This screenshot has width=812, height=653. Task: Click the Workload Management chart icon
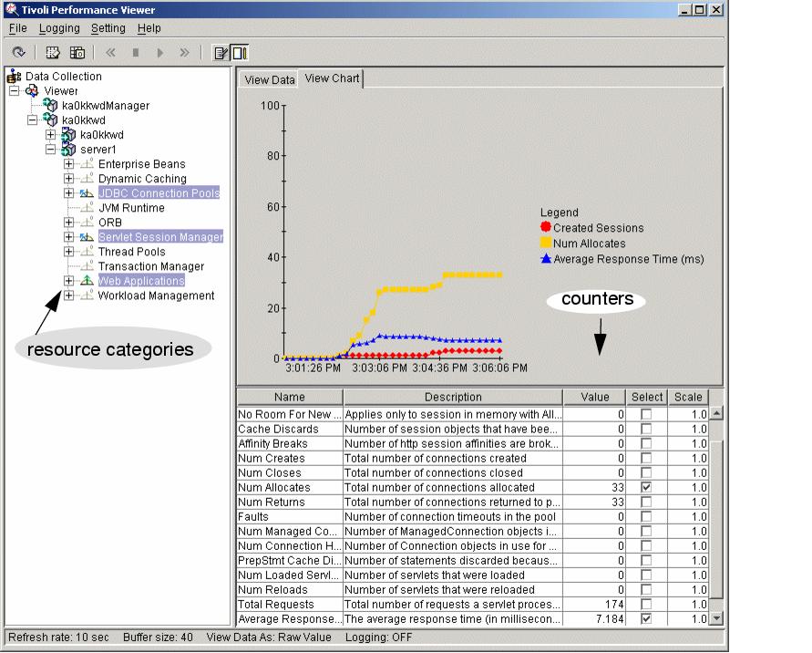coord(87,295)
